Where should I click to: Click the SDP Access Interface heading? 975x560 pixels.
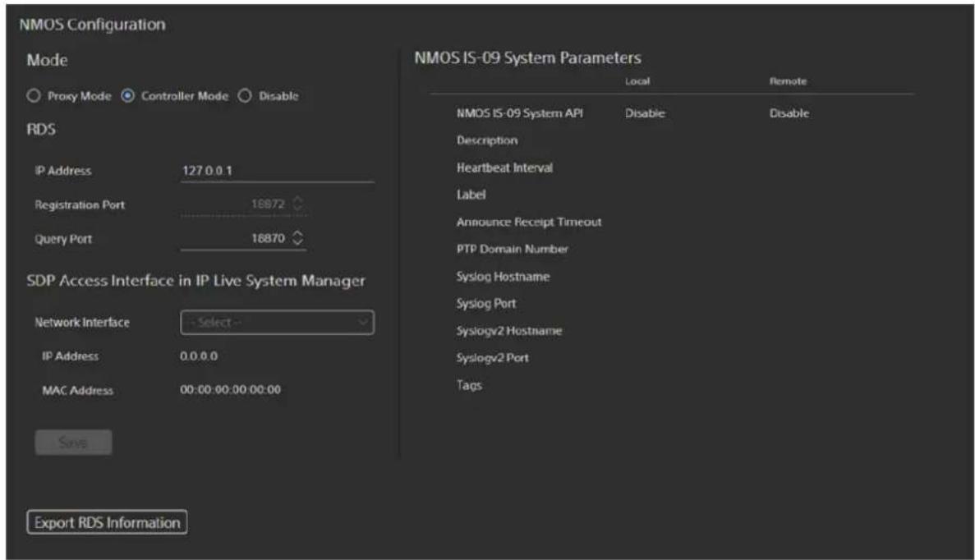(x=195, y=281)
